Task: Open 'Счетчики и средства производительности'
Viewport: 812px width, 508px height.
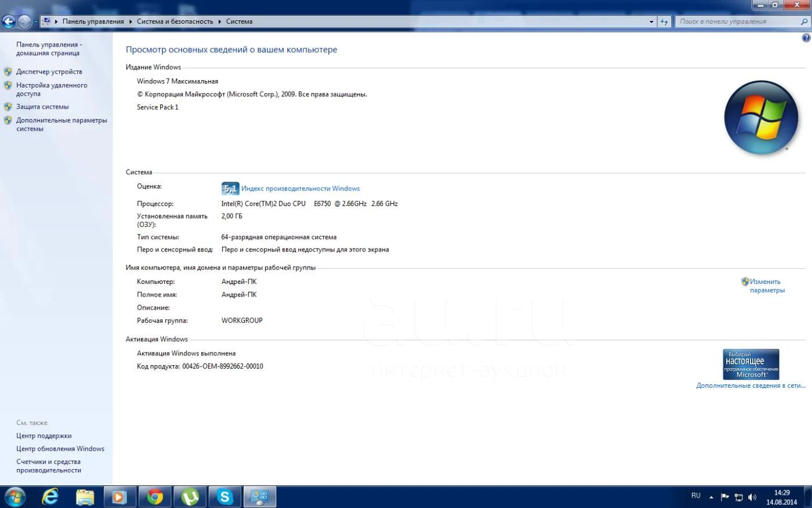Action: (49, 466)
